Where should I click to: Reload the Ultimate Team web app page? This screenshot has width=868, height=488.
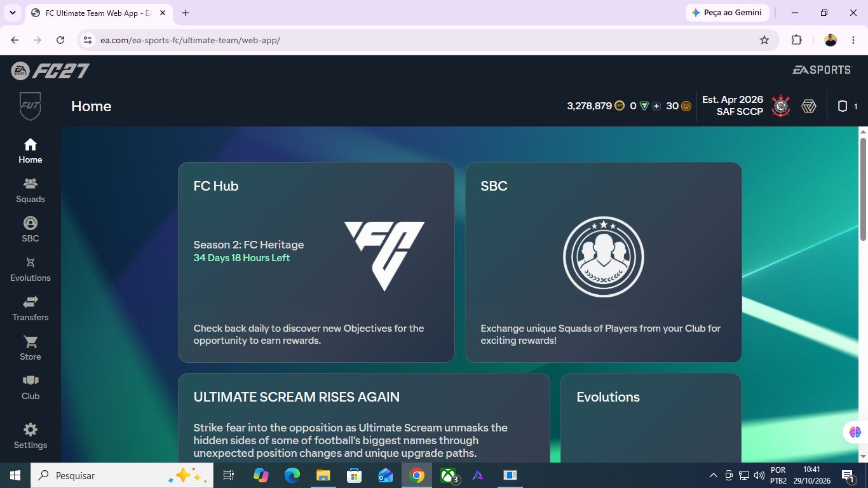(60, 40)
